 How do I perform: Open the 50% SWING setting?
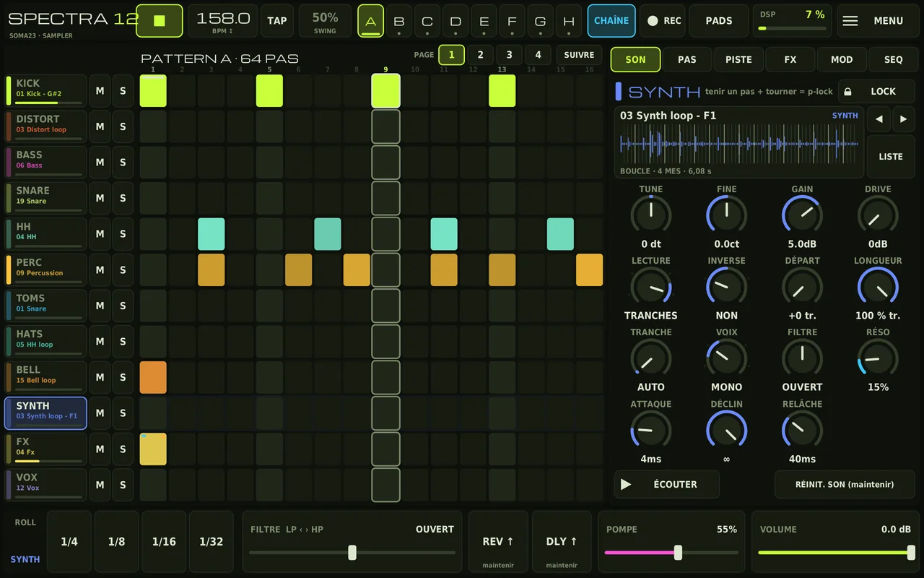pyautogui.click(x=325, y=20)
